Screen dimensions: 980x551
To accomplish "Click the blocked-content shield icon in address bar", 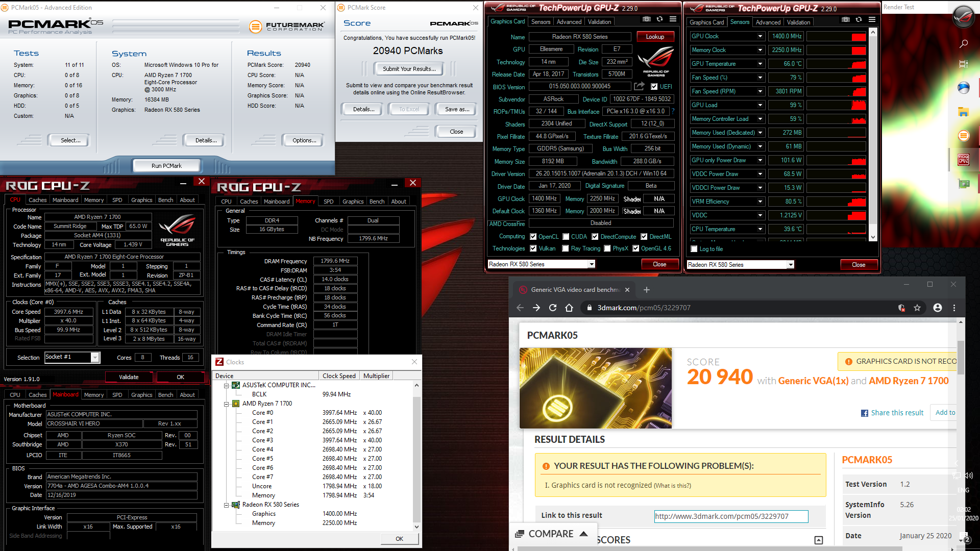I will pos(901,308).
